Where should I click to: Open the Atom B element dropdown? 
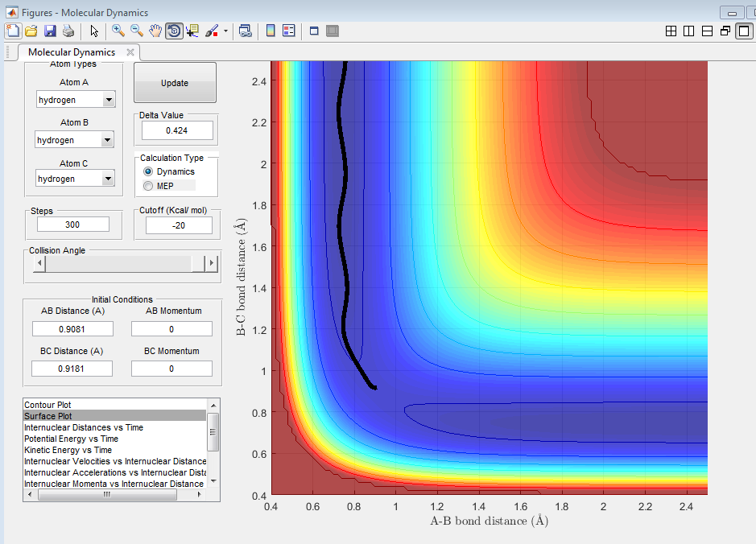coord(106,140)
